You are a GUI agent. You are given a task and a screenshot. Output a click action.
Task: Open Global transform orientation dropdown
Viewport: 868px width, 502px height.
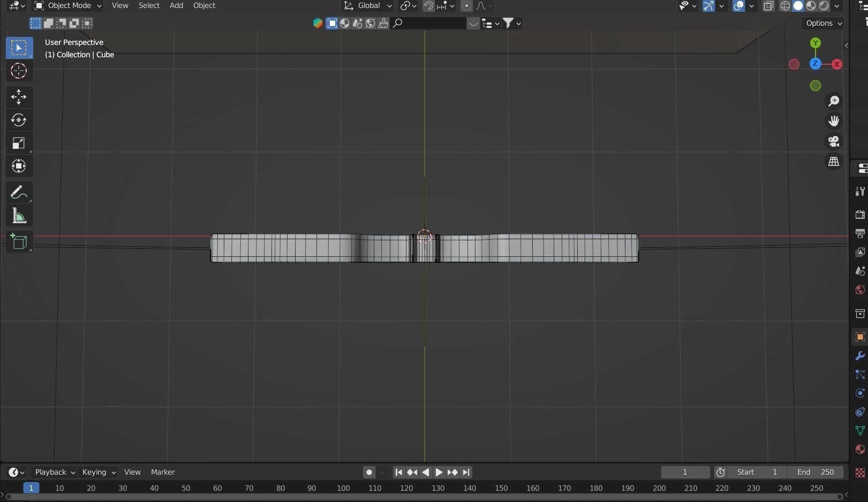click(367, 6)
